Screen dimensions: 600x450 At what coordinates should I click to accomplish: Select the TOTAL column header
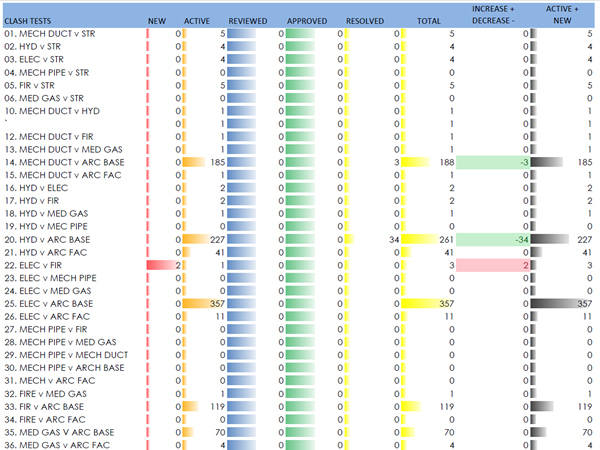pos(428,20)
